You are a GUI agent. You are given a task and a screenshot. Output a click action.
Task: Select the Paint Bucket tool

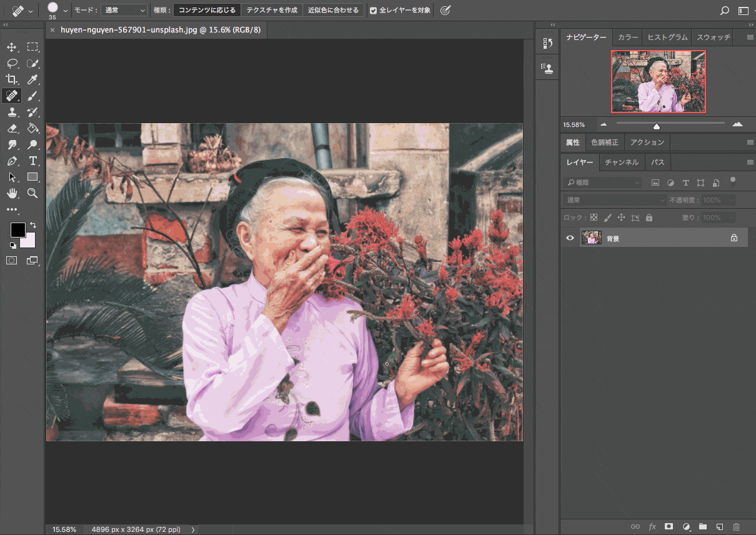pos(32,128)
